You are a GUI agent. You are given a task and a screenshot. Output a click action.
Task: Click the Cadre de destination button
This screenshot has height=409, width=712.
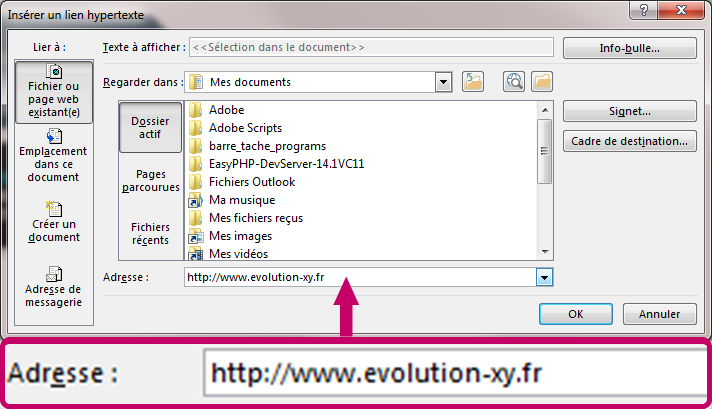629,141
